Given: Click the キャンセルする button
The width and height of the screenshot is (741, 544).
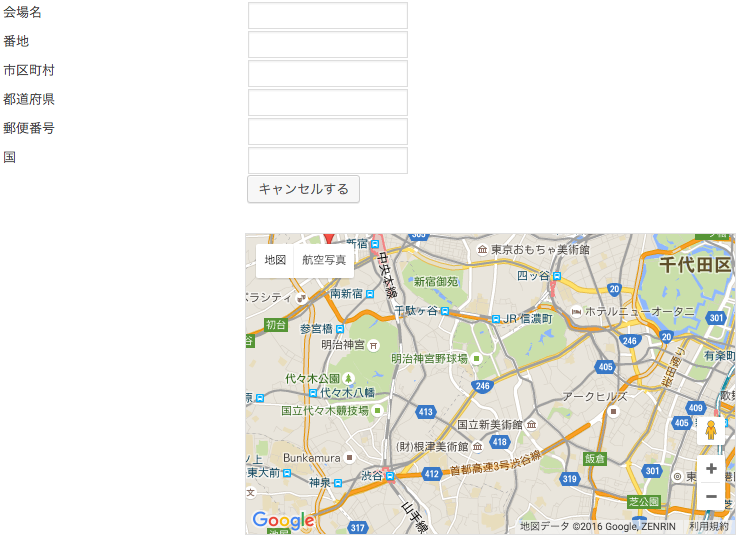Looking at the screenshot, I should click(303, 189).
